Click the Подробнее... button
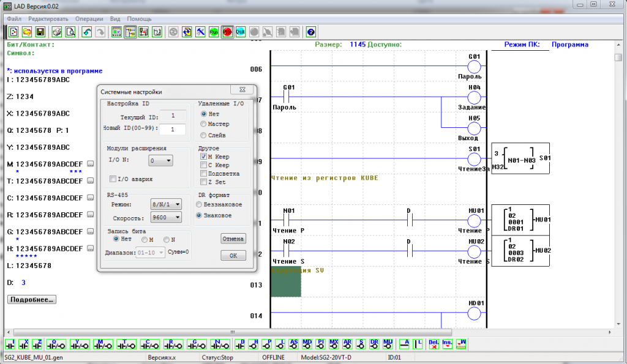627x364 pixels. coord(31,300)
